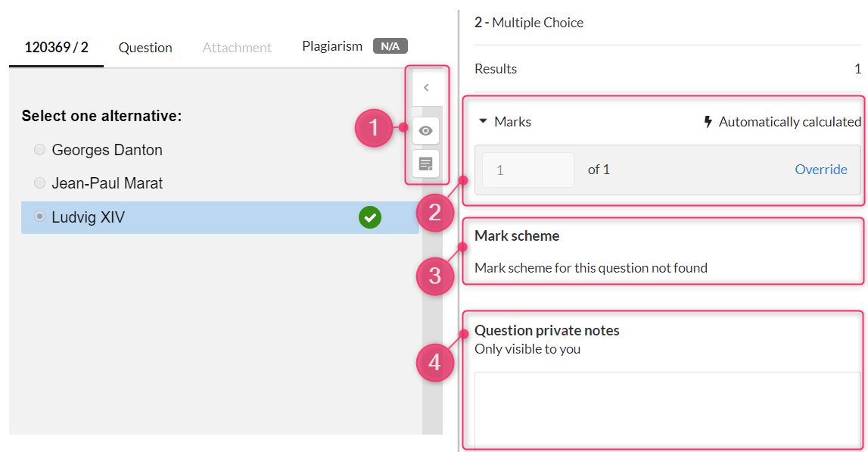Open the Attachment tab
868x452 pixels.
point(237,48)
